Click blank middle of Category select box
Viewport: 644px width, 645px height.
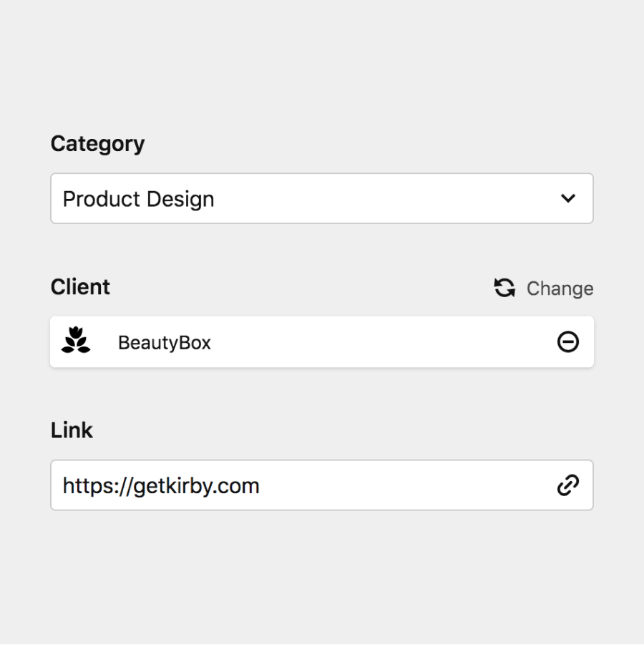pyautogui.click(x=386, y=199)
